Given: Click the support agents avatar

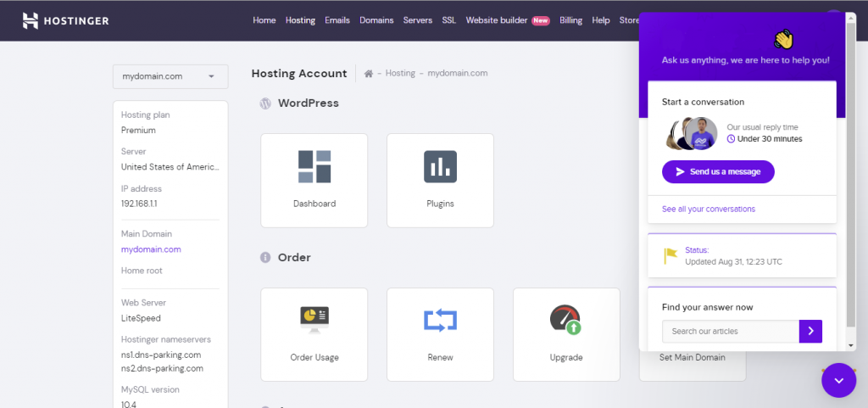Looking at the screenshot, I should coord(692,133).
